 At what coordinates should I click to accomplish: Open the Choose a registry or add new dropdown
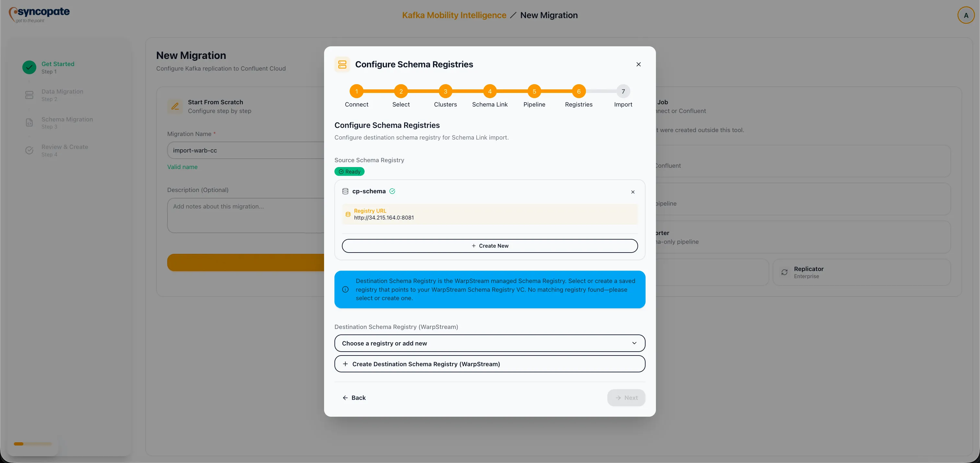pos(489,343)
